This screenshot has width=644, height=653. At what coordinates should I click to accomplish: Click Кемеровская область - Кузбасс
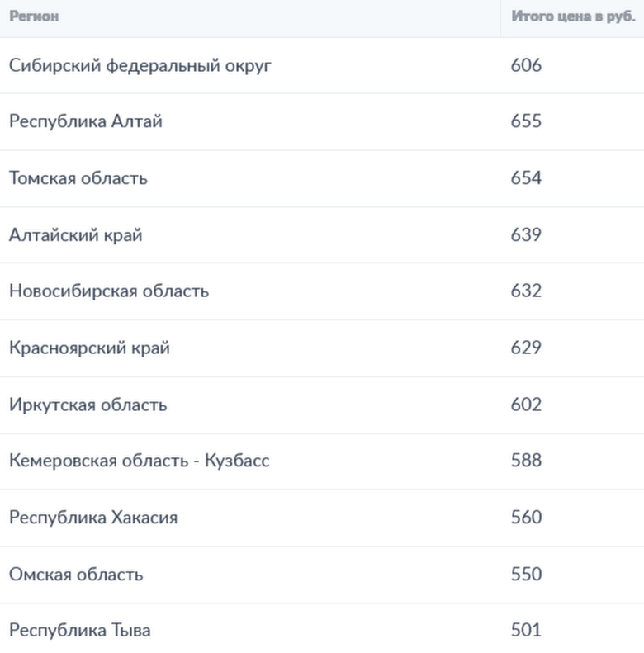(140, 461)
